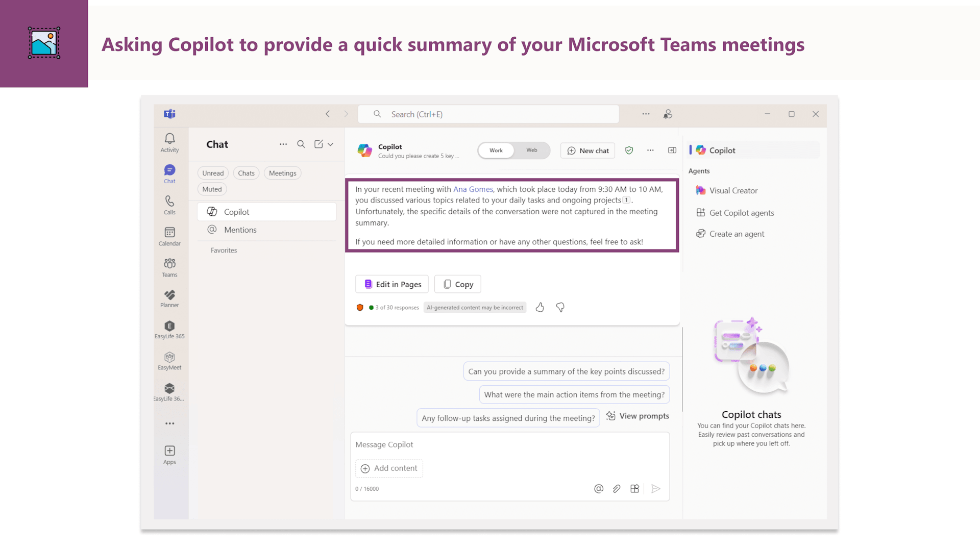This screenshot has height=551, width=980.
Task: Open Ana Gomes link in response
Action: click(473, 189)
